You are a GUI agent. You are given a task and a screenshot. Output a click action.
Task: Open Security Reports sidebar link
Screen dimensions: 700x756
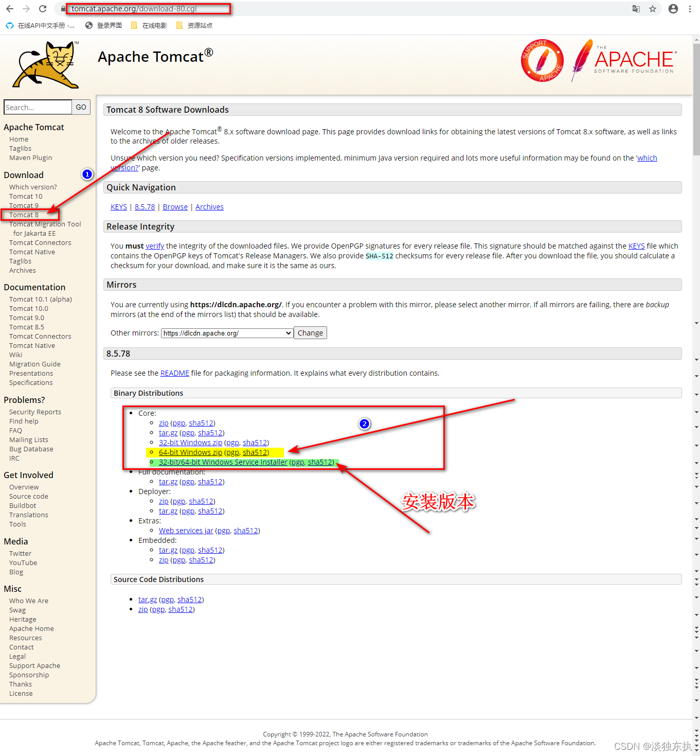point(35,412)
